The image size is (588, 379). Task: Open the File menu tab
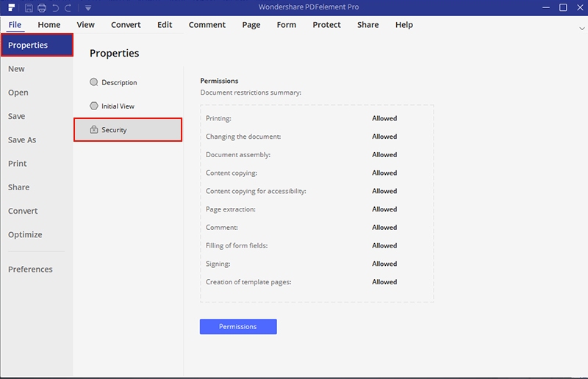point(15,25)
